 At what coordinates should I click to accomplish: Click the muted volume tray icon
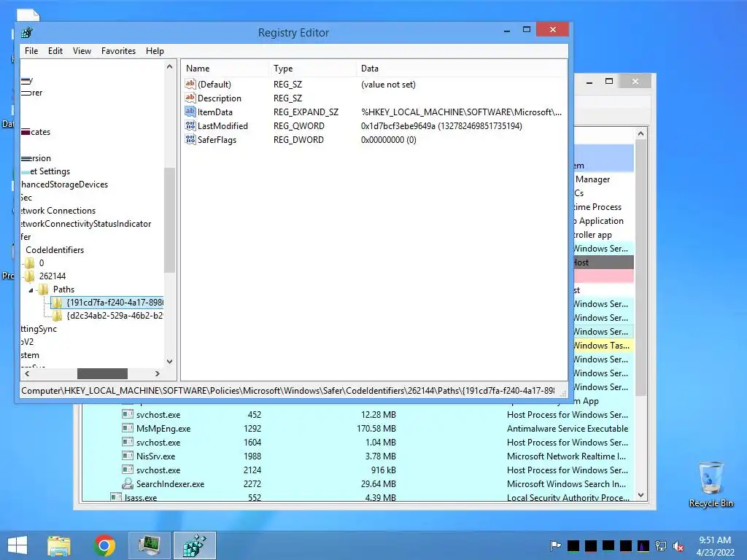[678, 546]
